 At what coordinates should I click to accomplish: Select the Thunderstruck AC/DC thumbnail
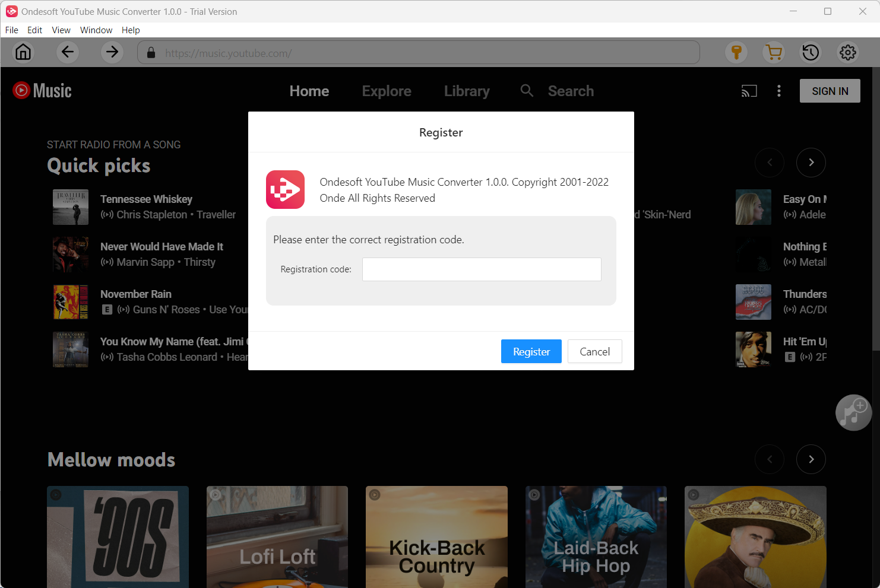754,302
